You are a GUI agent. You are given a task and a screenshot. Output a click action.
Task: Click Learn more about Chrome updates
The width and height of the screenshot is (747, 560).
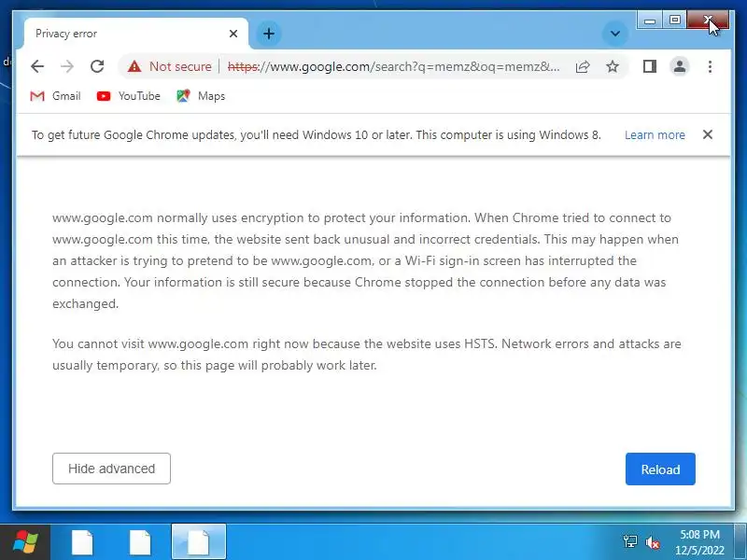(655, 134)
